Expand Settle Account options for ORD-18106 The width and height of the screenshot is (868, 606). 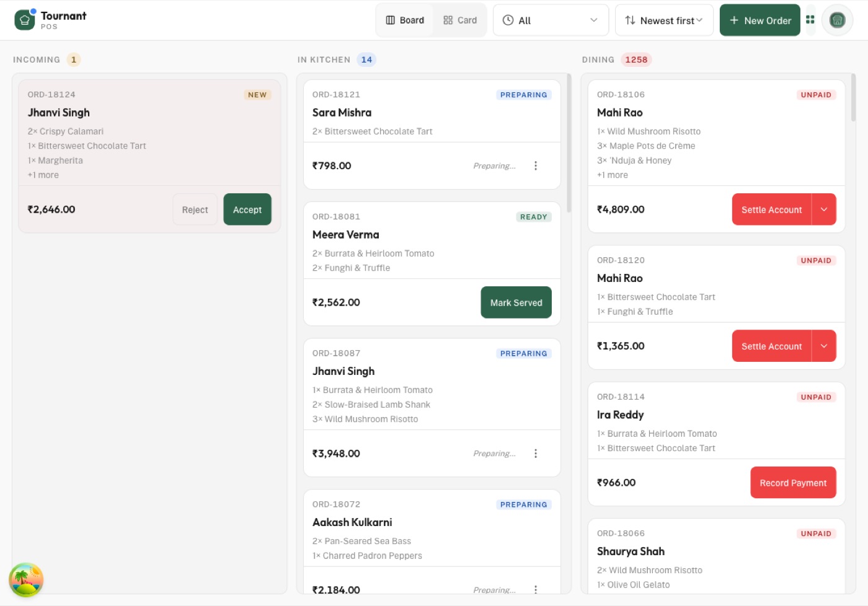pos(824,209)
